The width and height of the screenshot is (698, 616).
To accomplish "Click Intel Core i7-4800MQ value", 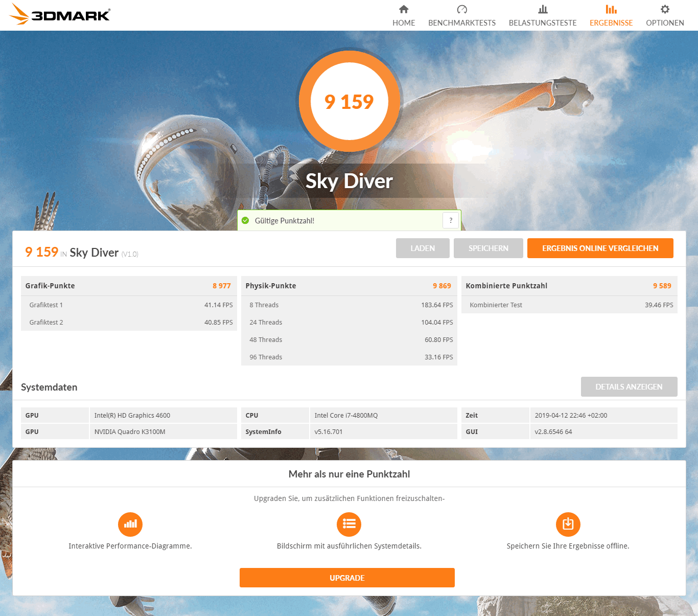I will [x=346, y=415].
